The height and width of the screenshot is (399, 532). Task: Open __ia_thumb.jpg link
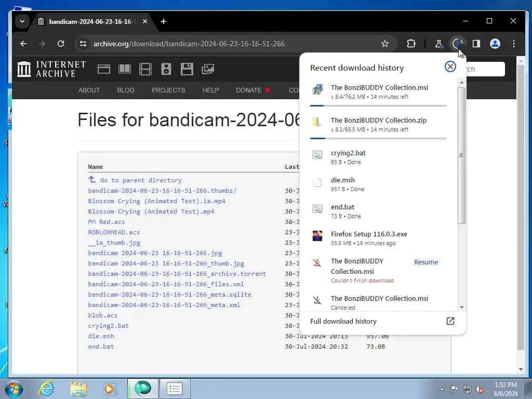[114, 243]
